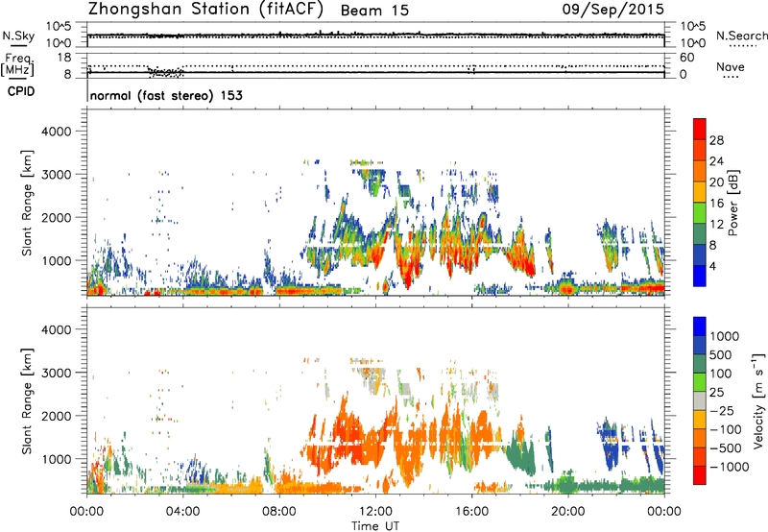Click the frequency dip near 03:00 UT

coord(165,72)
